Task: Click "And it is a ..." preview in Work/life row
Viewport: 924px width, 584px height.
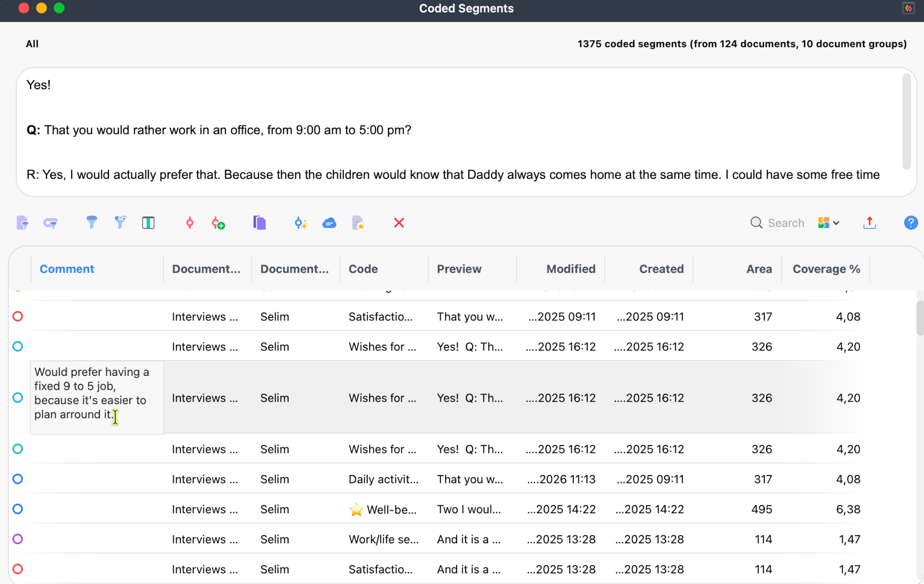Action: pos(468,539)
